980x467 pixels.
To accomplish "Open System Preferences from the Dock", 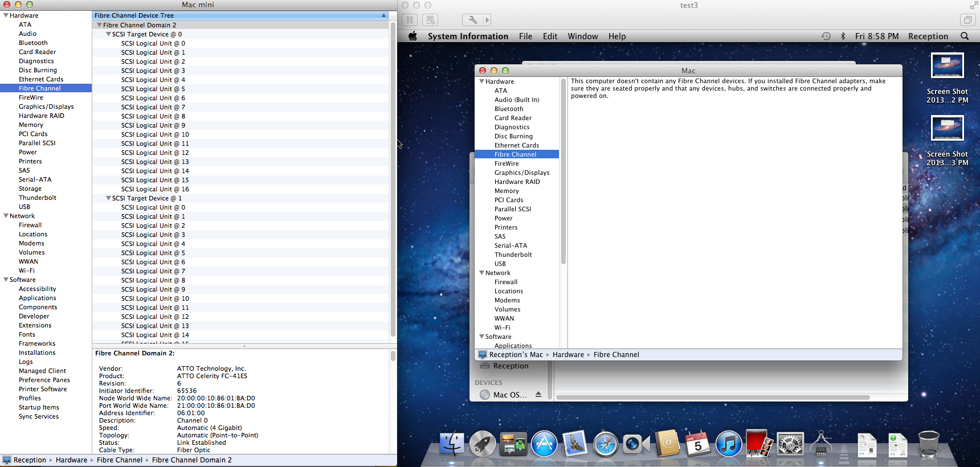I will click(790, 444).
